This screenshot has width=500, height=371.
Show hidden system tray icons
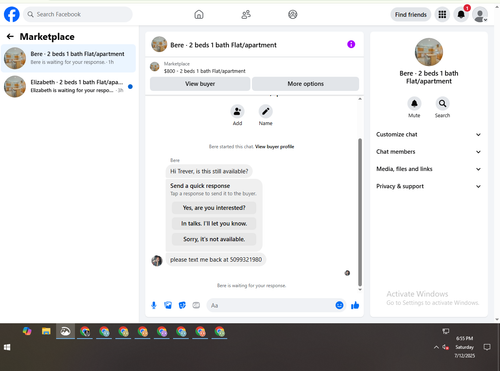click(x=436, y=347)
